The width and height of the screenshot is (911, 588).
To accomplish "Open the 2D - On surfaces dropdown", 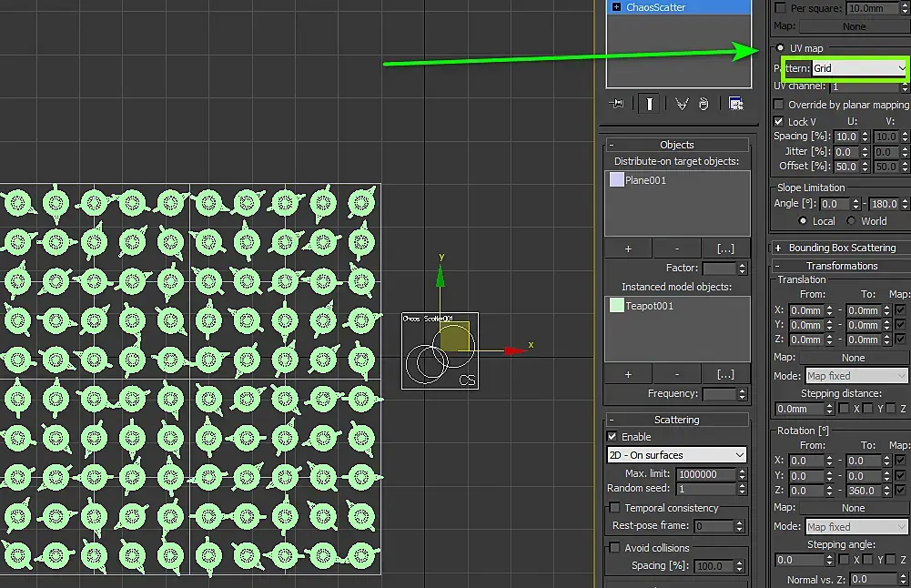I will pos(677,455).
